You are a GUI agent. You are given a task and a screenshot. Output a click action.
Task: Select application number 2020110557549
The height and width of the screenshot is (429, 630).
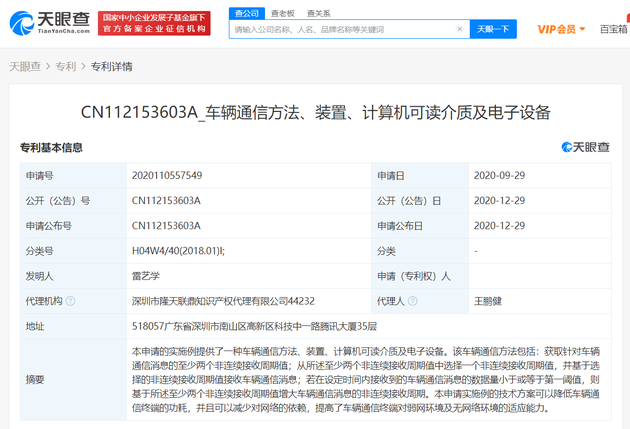pyautogui.click(x=167, y=176)
